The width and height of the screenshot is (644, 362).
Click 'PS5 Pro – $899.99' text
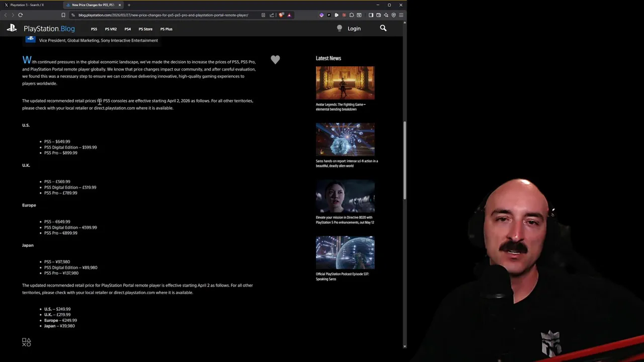click(x=60, y=153)
